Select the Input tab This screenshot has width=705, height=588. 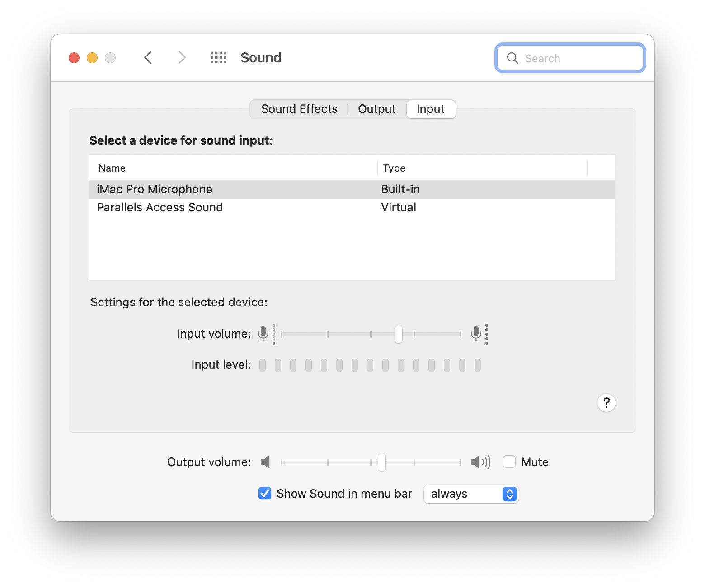click(x=431, y=109)
